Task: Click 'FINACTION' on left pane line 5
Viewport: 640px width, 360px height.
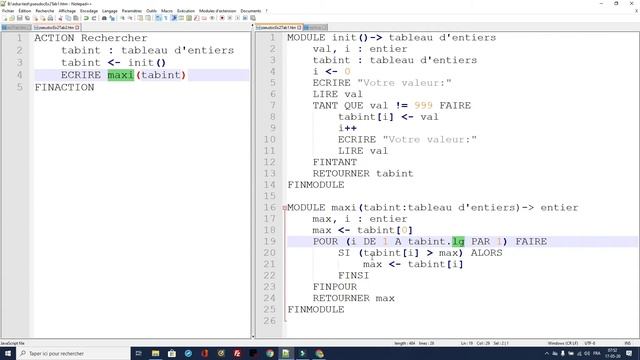Action: [64, 87]
